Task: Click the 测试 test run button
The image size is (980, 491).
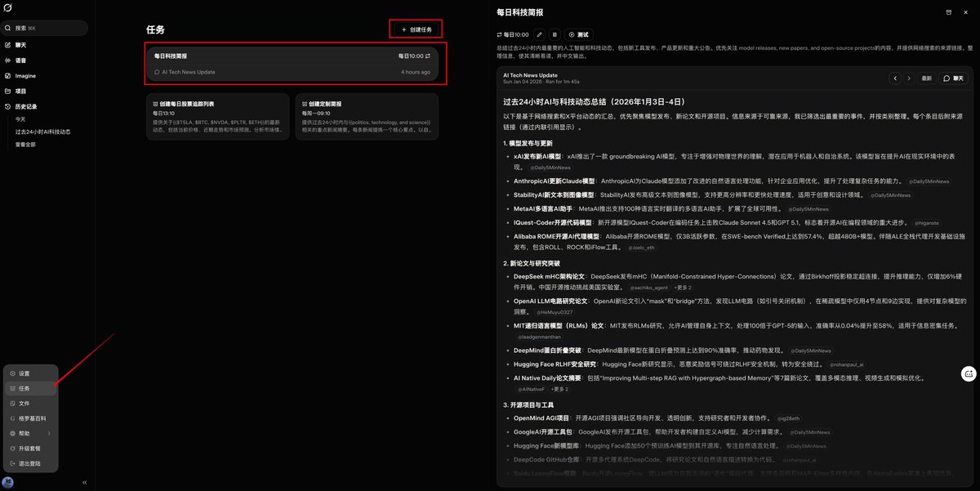Action: pyautogui.click(x=578, y=34)
